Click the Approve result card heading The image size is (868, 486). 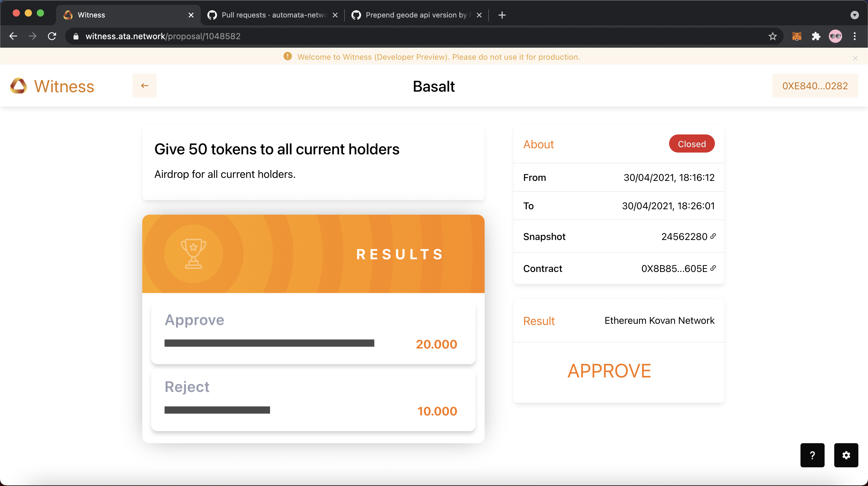click(x=194, y=320)
